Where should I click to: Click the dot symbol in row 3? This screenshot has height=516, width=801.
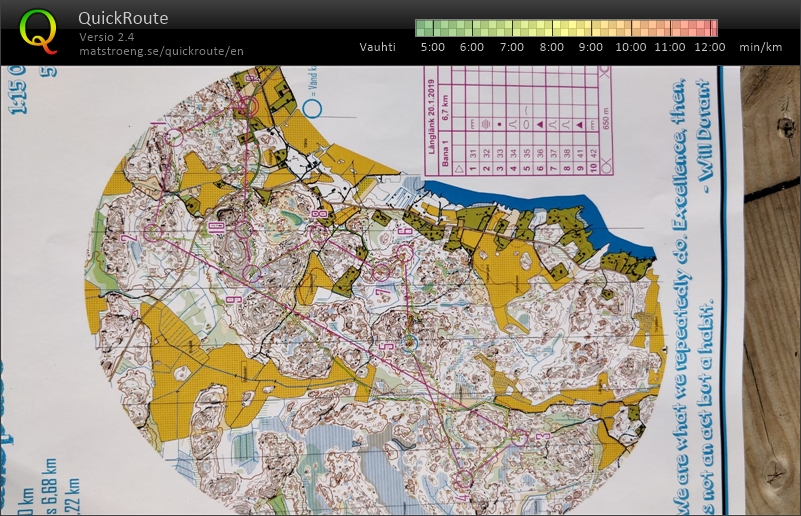[x=500, y=124]
